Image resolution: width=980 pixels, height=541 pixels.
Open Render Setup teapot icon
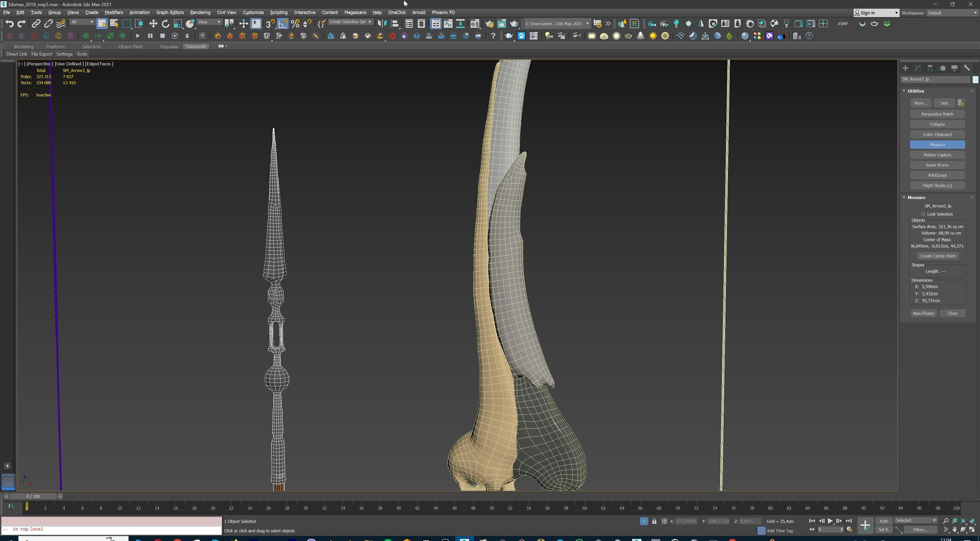click(489, 23)
